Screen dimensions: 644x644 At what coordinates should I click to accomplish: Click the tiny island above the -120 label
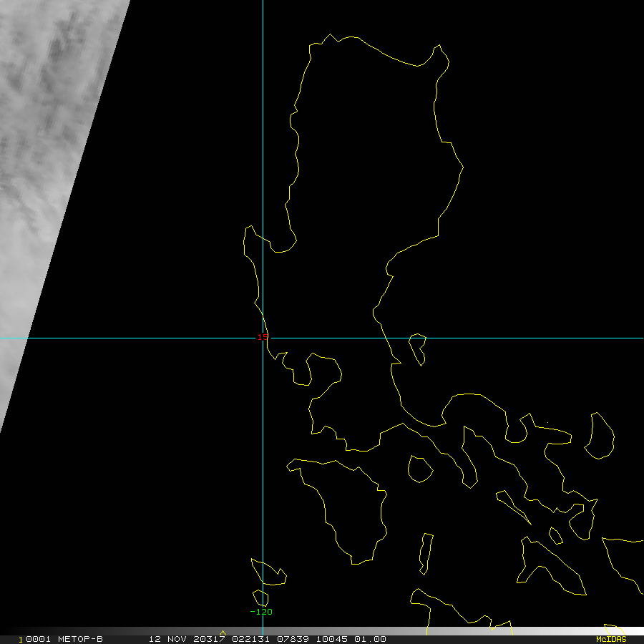[260, 597]
